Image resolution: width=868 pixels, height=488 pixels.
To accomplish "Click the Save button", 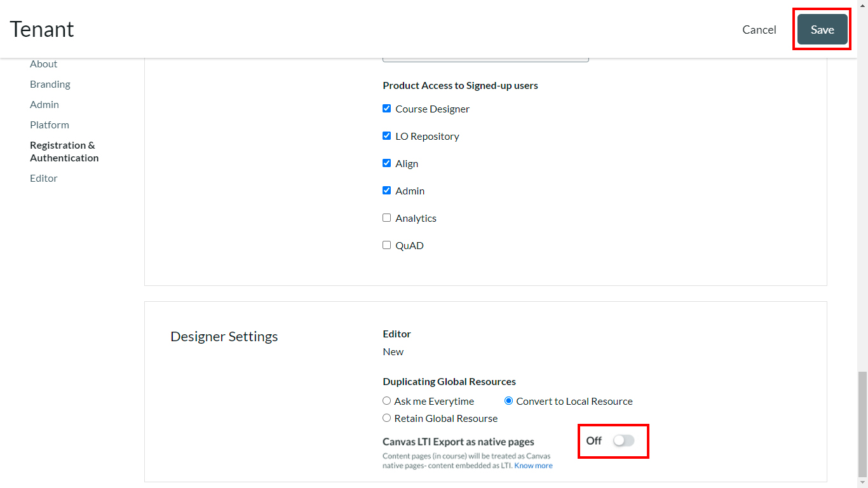I will [822, 29].
